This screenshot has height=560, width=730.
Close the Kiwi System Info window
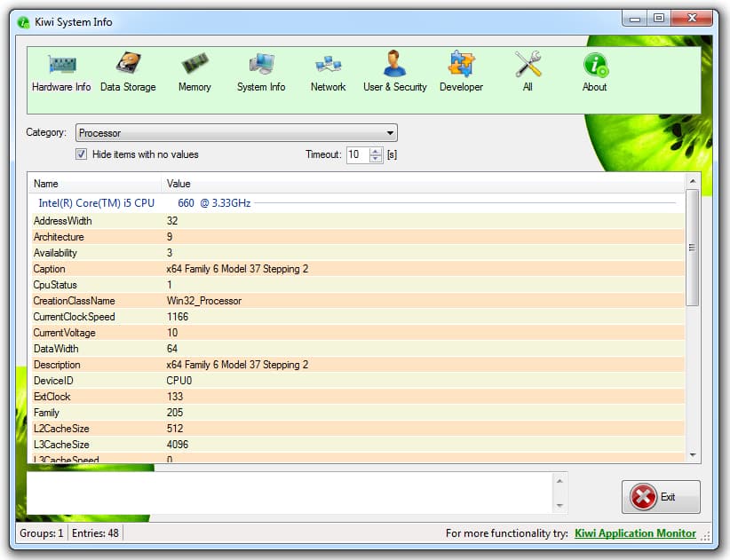click(692, 19)
